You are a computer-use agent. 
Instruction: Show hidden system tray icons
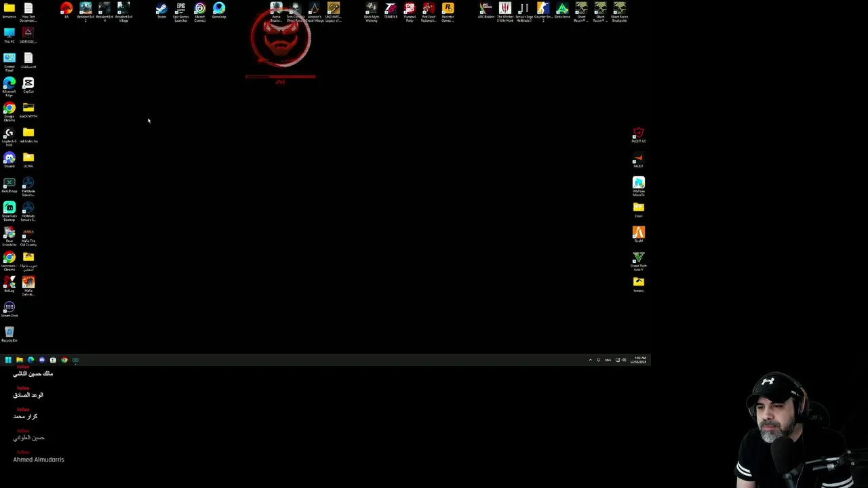pyautogui.click(x=590, y=360)
